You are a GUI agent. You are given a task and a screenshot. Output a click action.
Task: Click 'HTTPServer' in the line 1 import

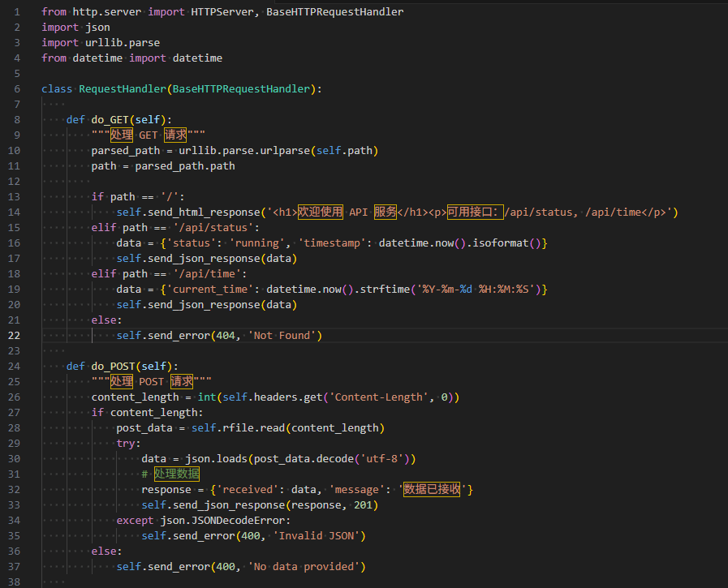pos(222,11)
